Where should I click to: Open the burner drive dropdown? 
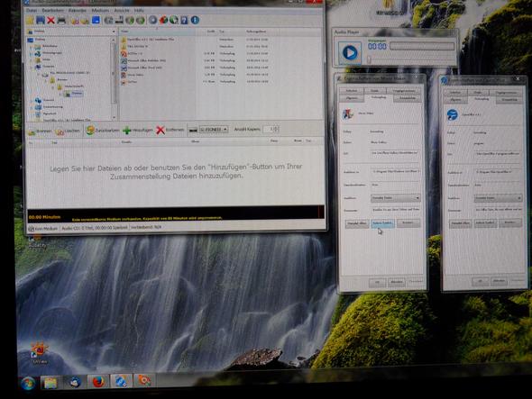pyautogui.click(x=214, y=129)
